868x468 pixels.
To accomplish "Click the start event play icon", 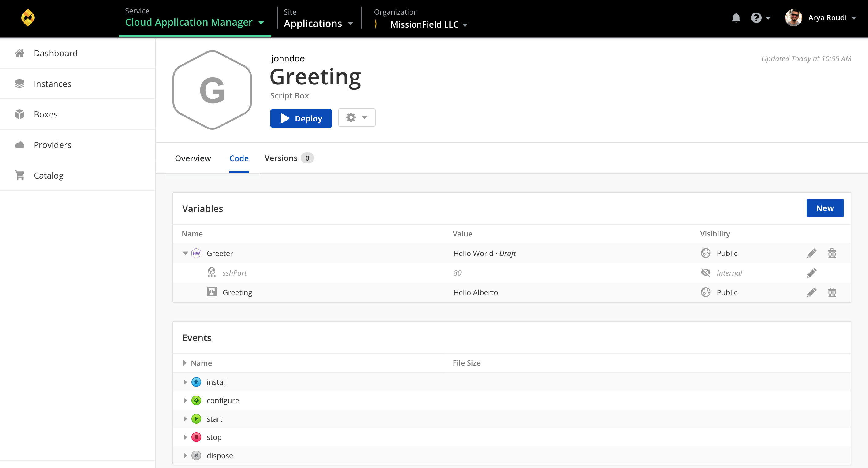I will coord(196,418).
